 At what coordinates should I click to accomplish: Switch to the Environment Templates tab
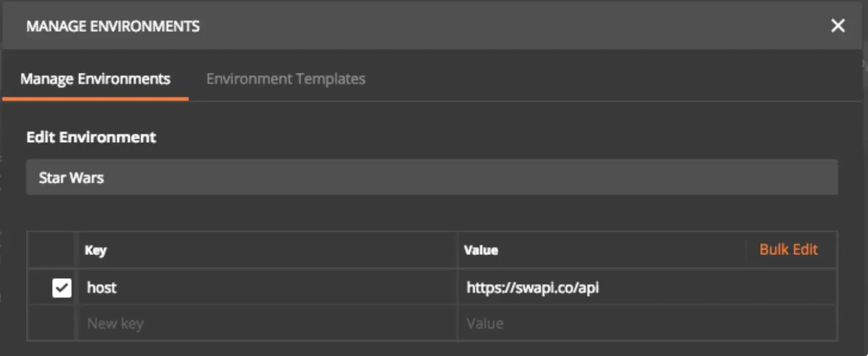tap(286, 79)
